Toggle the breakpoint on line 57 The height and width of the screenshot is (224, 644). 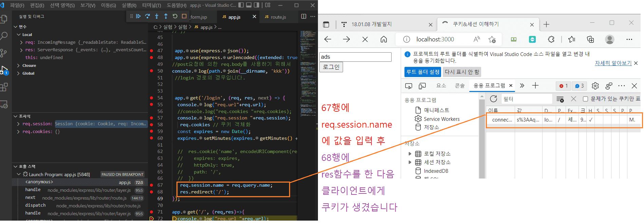151,118
